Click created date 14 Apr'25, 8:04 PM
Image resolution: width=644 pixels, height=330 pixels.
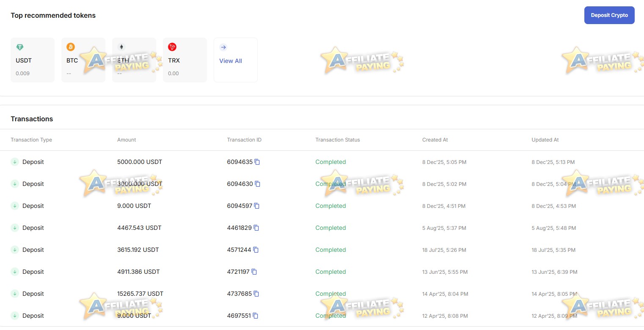coord(445,294)
